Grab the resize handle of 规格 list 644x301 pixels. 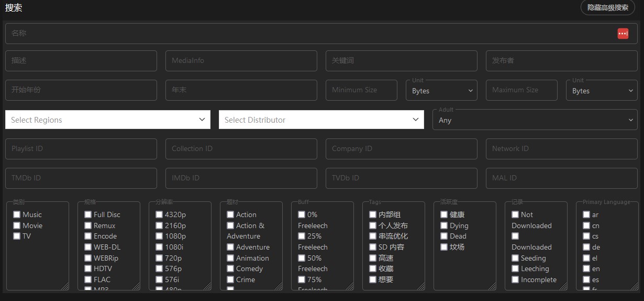tap(137, 287)
